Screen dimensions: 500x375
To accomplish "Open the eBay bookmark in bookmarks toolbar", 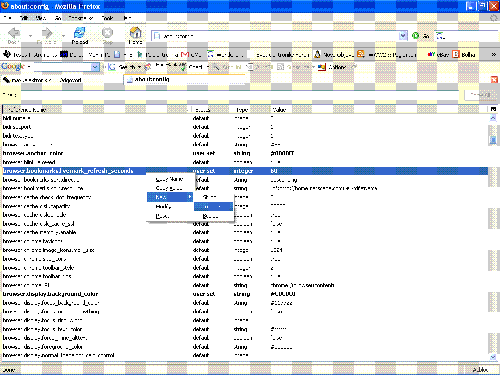I will (439, 54).
